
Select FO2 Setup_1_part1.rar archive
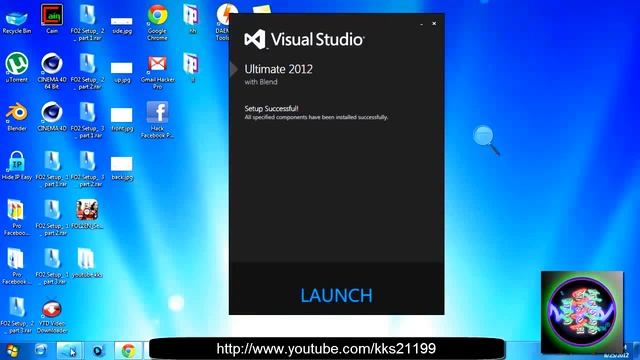click(52, 169)
